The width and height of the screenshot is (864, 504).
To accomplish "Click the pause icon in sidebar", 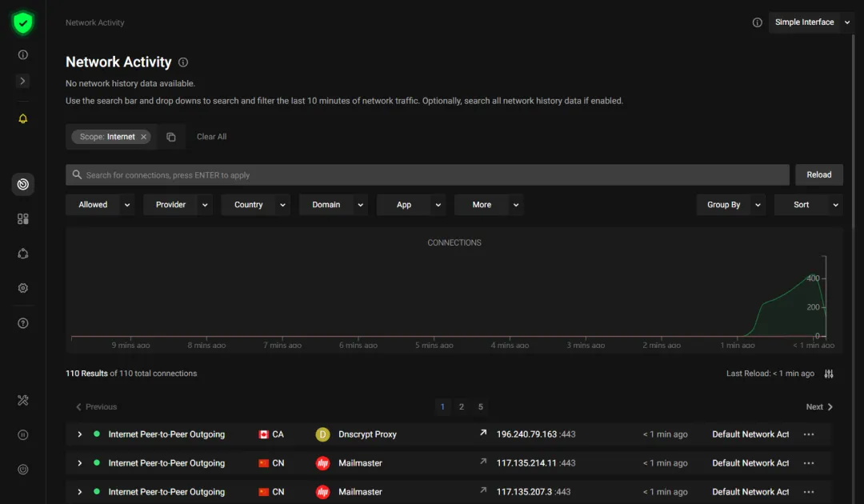I will [23, 435].
